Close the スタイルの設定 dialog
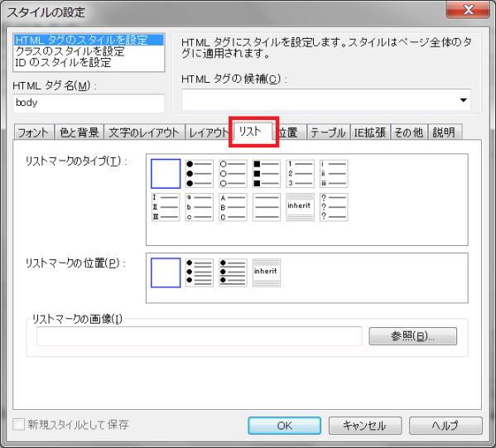The image size is (496, 448). point(468,9)
